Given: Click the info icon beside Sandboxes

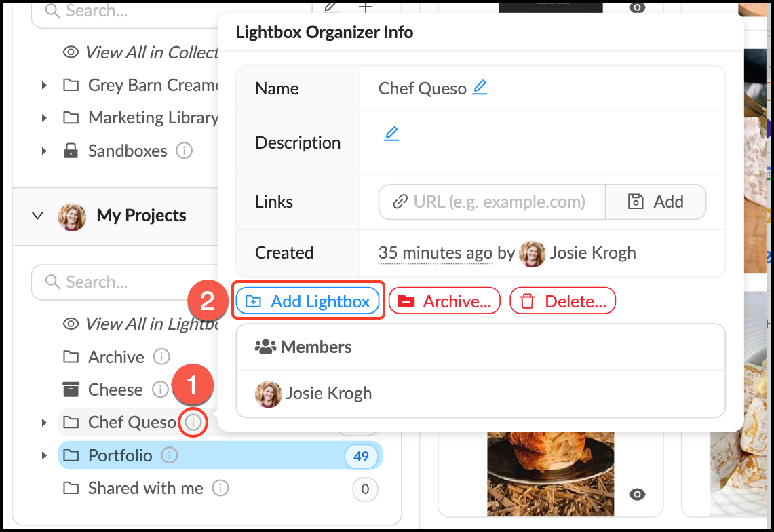Looking at the screenshot, I should click(184, 151).
